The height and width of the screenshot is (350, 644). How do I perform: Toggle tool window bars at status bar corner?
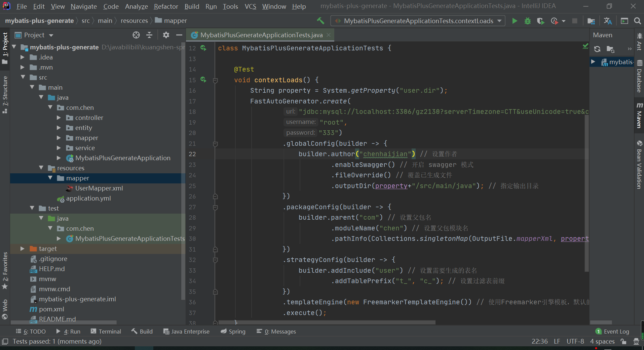[x=5, y=342]
